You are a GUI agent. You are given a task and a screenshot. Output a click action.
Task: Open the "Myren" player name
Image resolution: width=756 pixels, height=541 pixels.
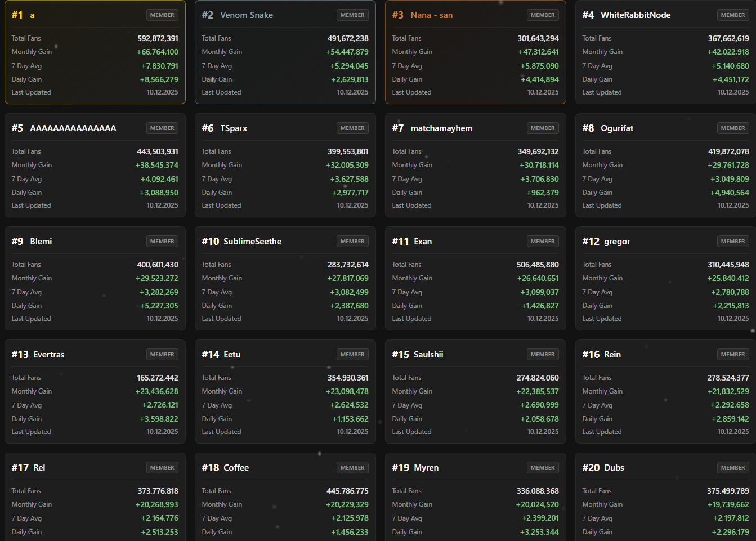point(426,468)
